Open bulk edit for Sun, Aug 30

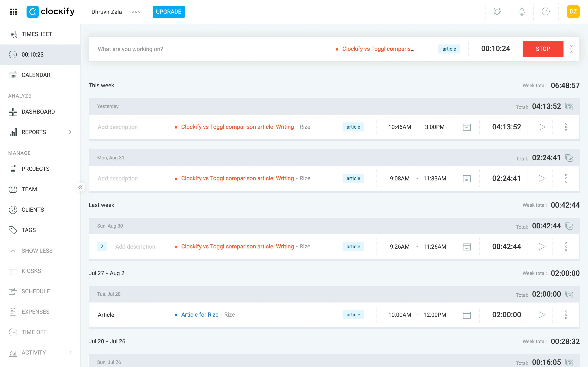coord(569,226)
